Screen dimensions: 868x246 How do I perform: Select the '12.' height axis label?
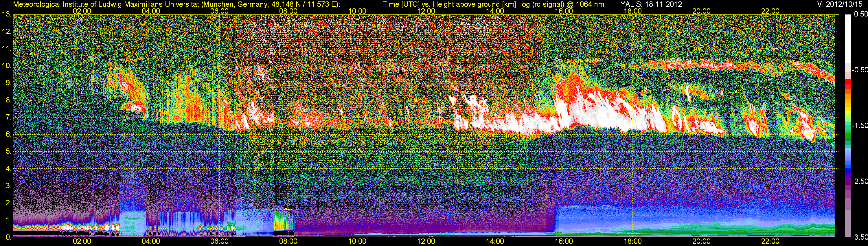[x=6, y=31]
